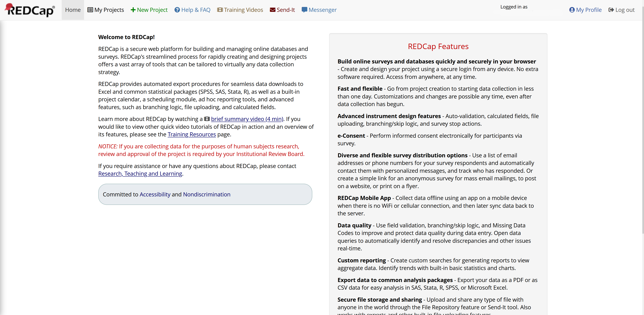Image resolution: width=644 pixels, height=315 pixels.
Task: Select the Accessibility commitment link
Action: coord(155,194)
